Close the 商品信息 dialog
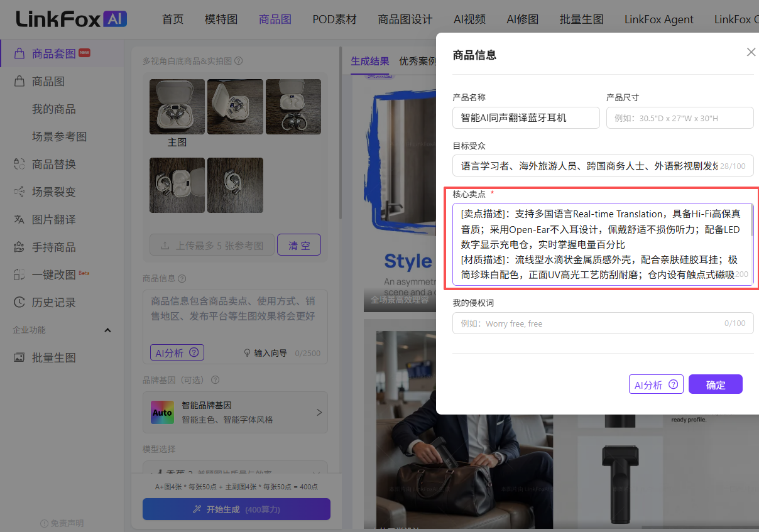The height and width of the screenshot is (532, 759). click(751, 52)
